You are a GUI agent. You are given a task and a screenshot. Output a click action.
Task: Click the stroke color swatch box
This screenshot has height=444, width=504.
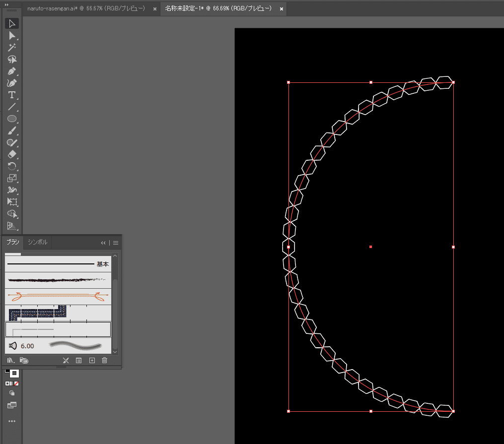(14, 373)
